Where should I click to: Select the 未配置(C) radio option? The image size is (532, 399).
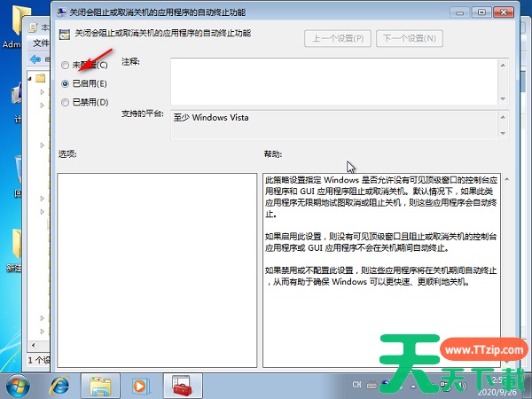click(x=84, y=65)
